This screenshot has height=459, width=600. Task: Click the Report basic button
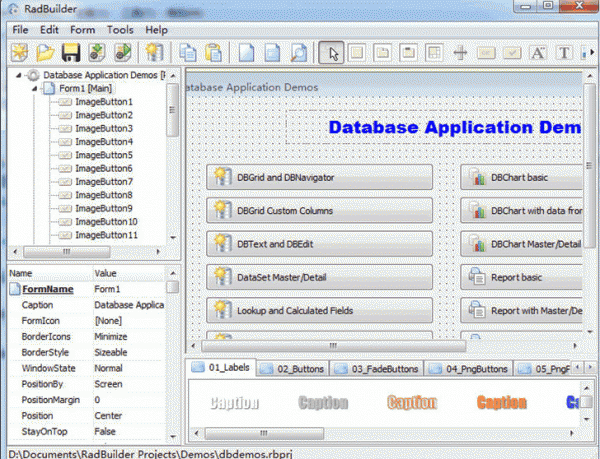click(x=522, y=277)
